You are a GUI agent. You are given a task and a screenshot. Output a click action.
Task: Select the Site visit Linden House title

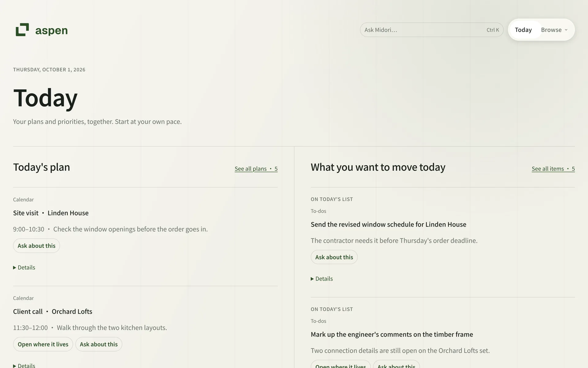[51, 213]
